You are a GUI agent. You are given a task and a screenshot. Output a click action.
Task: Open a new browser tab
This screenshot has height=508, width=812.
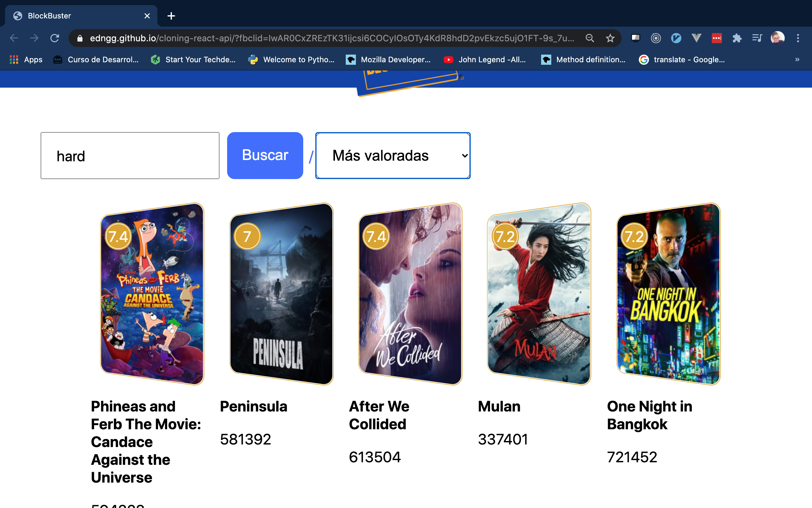[171, 16]
